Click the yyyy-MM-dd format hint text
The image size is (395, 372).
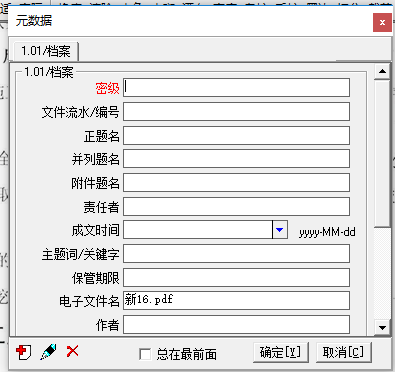[x=327, y=232]
